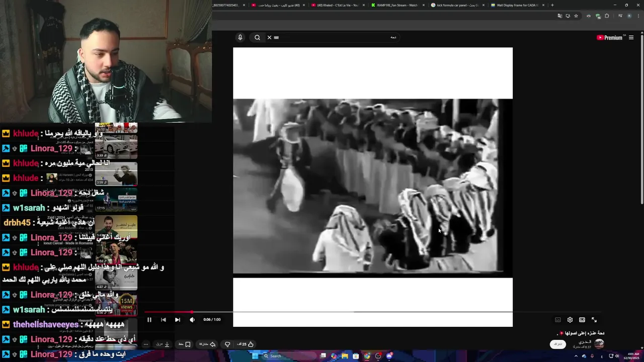Image resolution: width=644 pixels, height=362 pixels.
Task: Click the 0:06 / 1:00 time display
Action: [212, 320]
